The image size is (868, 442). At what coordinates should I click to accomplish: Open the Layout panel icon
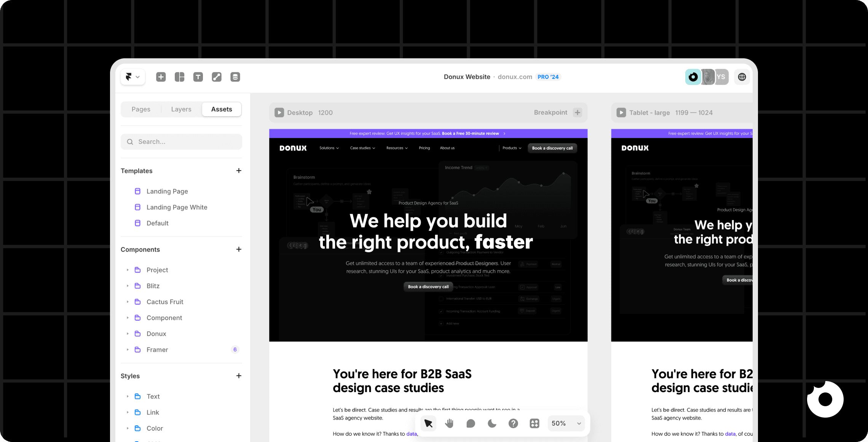(179, 77)
